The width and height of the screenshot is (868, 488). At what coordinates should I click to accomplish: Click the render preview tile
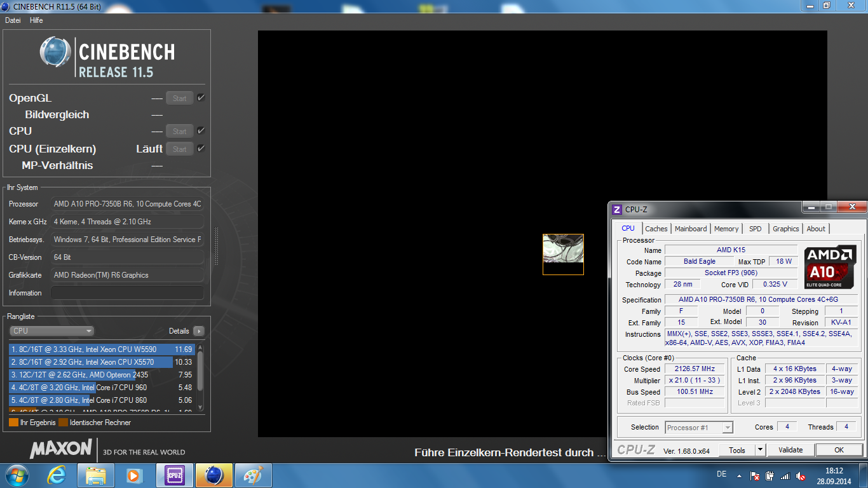coord(563,254)
